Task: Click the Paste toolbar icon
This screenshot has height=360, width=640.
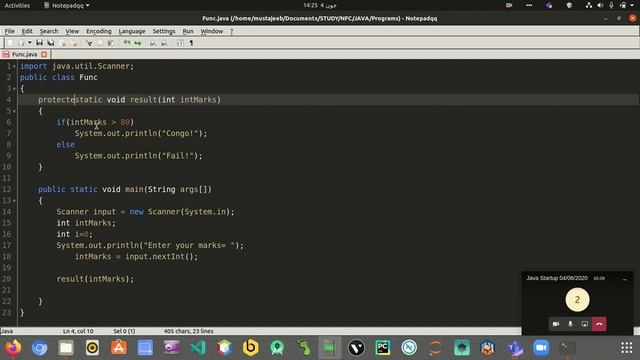Action: (x=111, y=43)
